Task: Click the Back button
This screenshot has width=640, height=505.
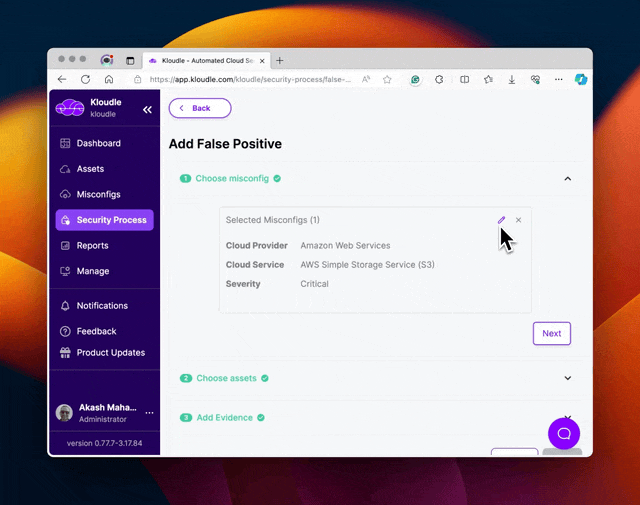Action: tap(200, 108)
